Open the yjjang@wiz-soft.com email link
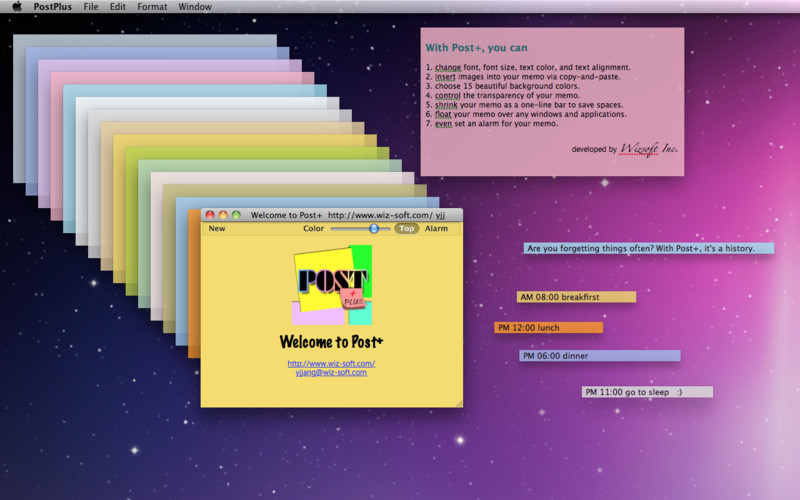Image resolution: width=800 pixels, height=500 pixels. (x=331, y=372)
